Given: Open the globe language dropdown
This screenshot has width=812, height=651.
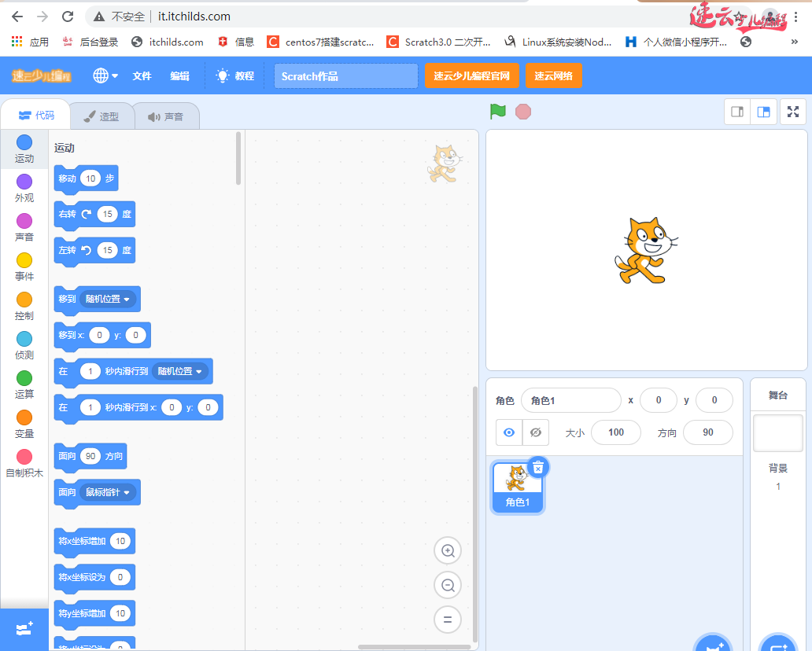Looking at the screenshot, I should [x=105, y=76].
